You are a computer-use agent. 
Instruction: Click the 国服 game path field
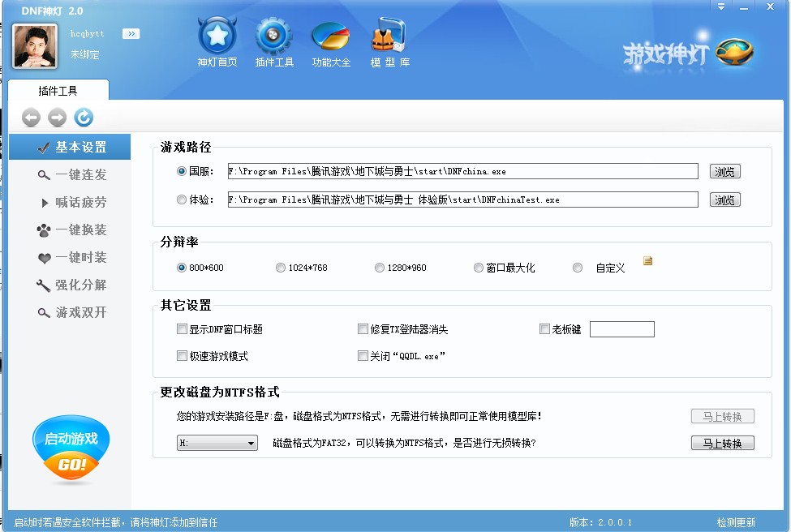coord(462,171)
